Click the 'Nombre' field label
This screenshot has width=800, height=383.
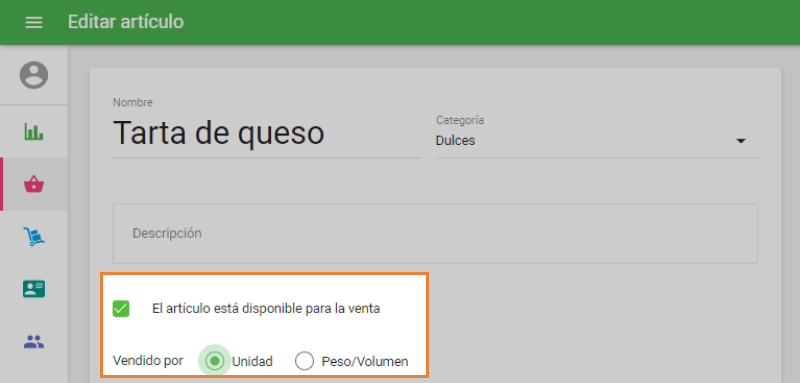(133, 103)
